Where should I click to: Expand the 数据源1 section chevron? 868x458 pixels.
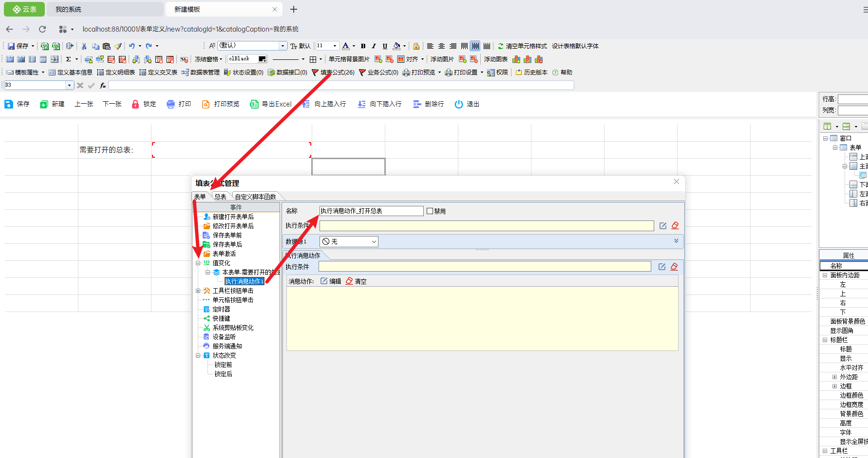pyautogui.click(x=676, y=241)
